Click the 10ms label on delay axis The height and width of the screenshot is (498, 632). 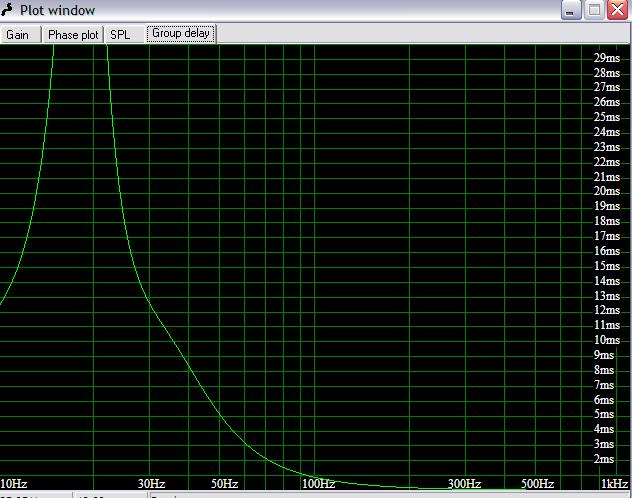(606, 340)
